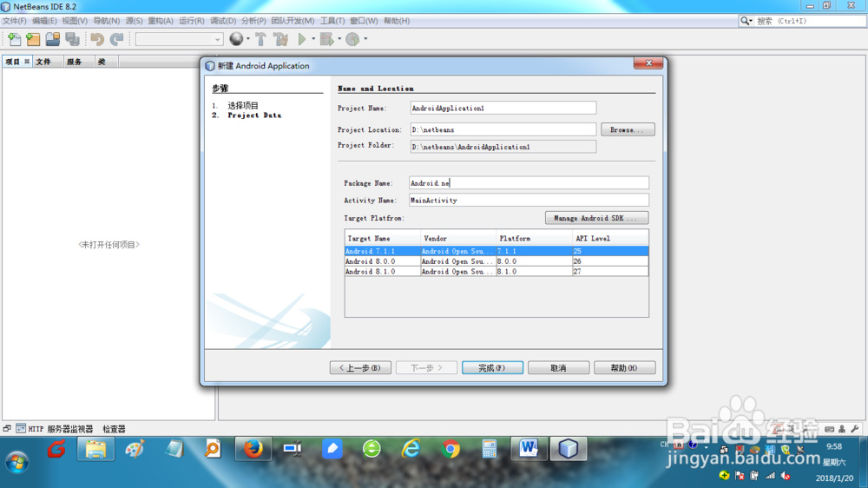Open Google Chrome from the taskbar
The image size is (868, 488).
[x=450, y=449]
